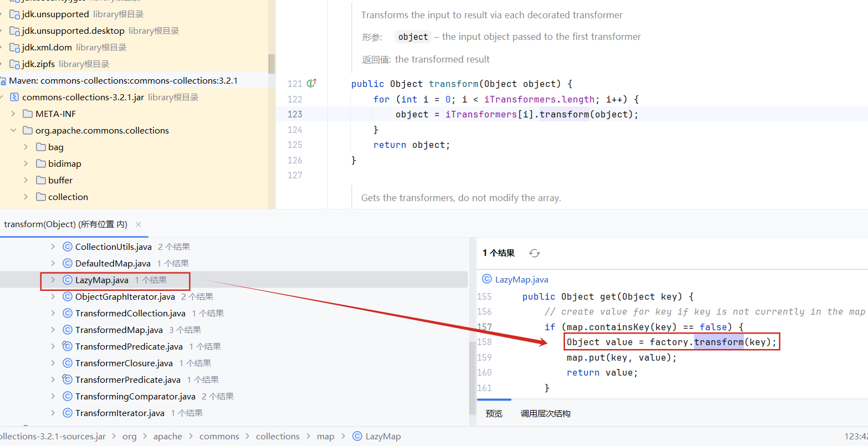The image size is (868, 446).
Task: Click the class icon of the LazyMap.java result row
Action: pyautogui.click(x=68, y=280)
